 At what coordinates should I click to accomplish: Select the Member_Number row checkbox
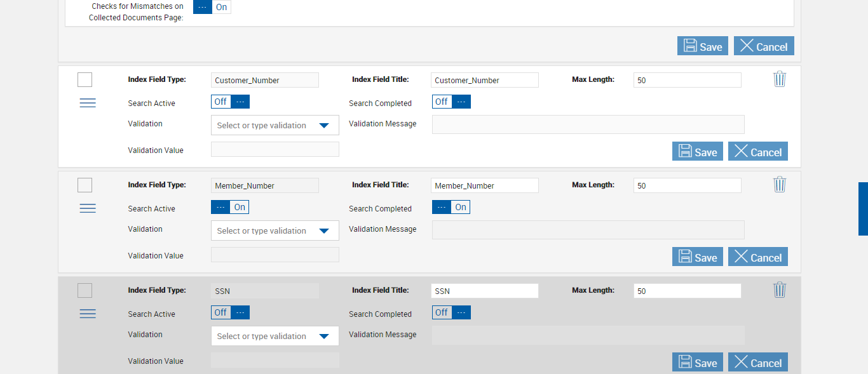(x=85, y=185)
